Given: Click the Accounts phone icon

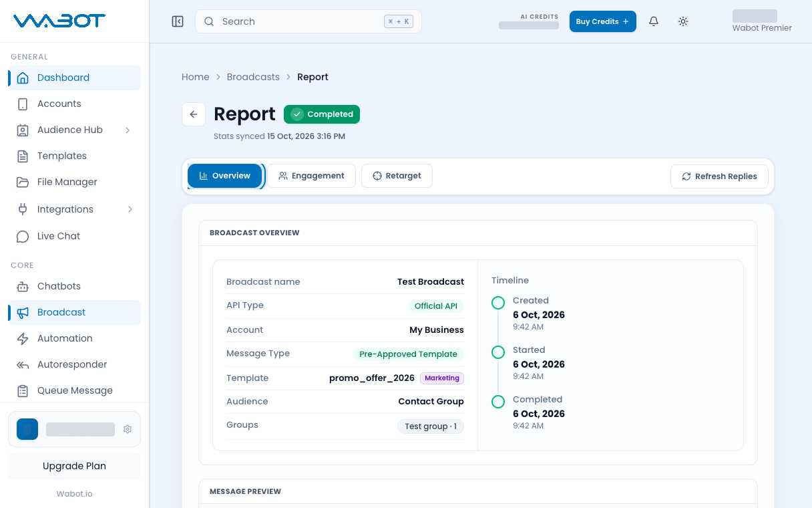Looking at the screenshot, I should 23,104.
